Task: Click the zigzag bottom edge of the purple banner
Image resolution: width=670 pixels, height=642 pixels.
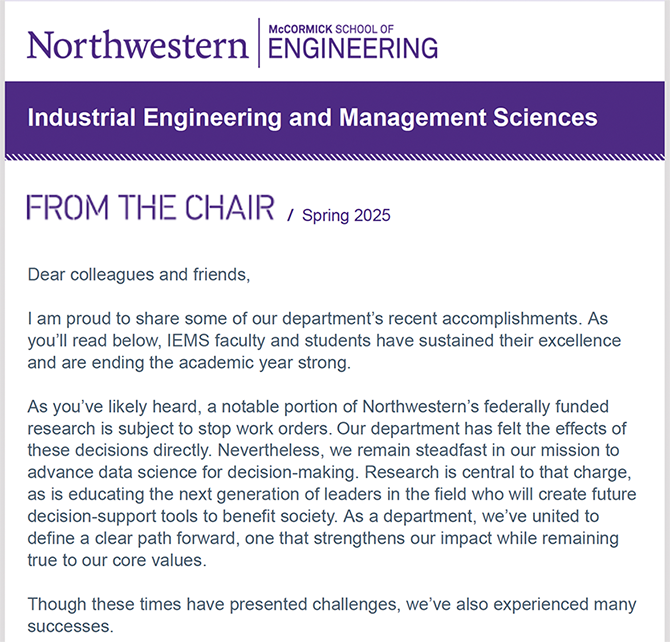Action: tap(335, 156)
